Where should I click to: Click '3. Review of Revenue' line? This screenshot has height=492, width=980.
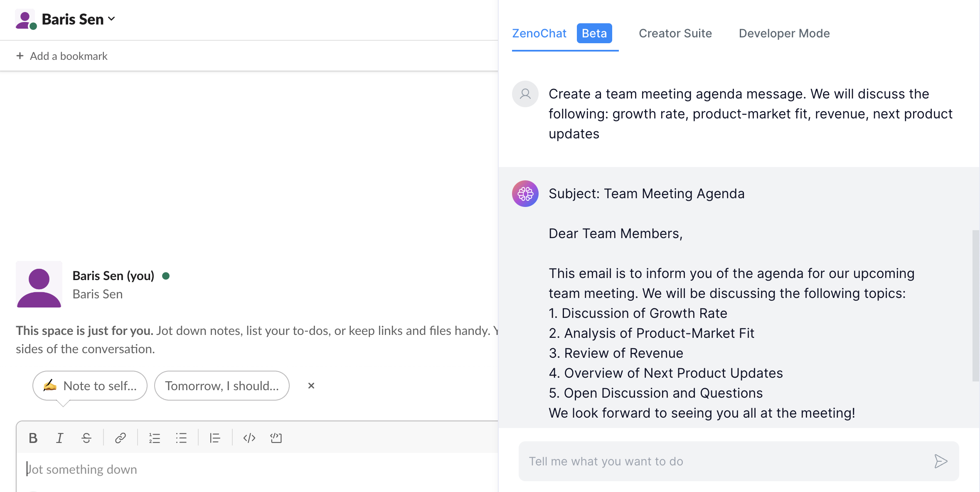click(x=616, y=353)
